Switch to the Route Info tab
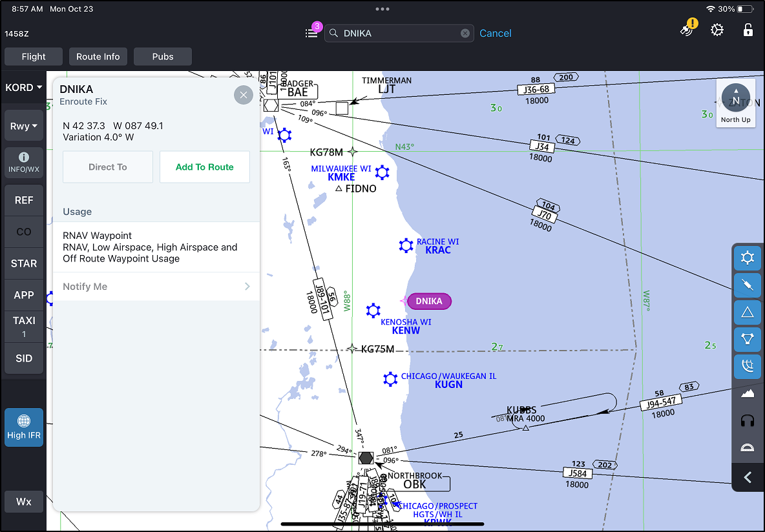This screenshot has width=765, height=532. (98, 56)
